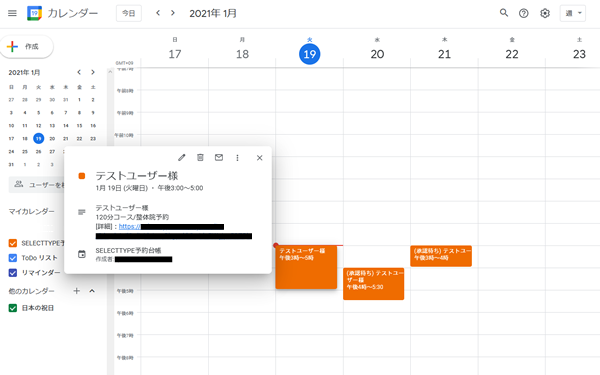Go to next month in mini calendar

pos(93,72)
